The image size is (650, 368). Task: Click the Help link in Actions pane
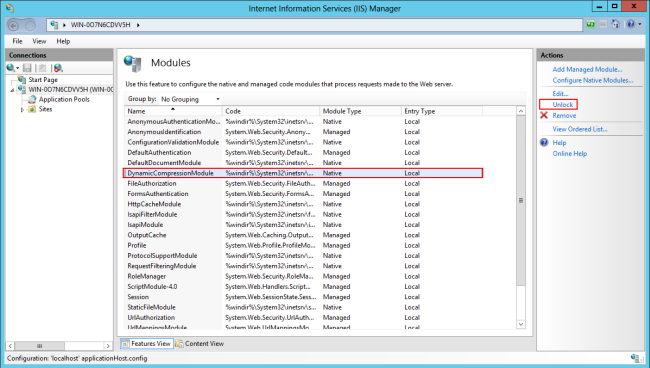(x=559, y=143)
